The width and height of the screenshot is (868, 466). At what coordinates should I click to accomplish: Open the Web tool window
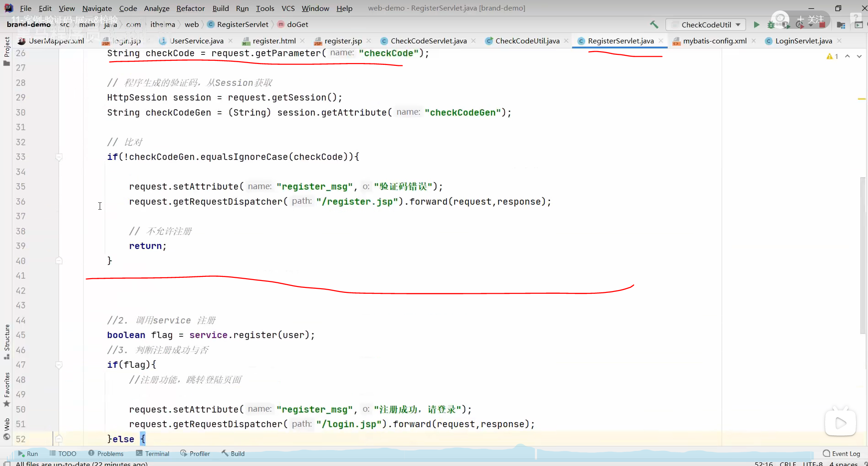pos(6,429)
